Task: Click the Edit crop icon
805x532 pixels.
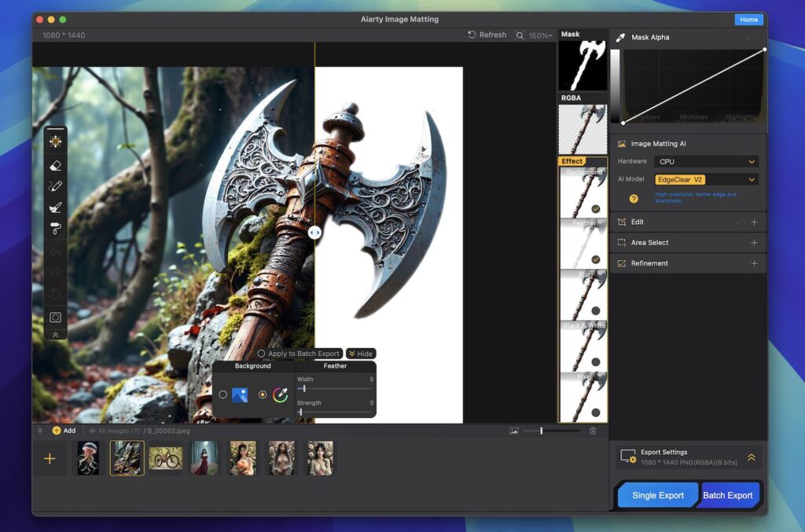Action: 621,222
